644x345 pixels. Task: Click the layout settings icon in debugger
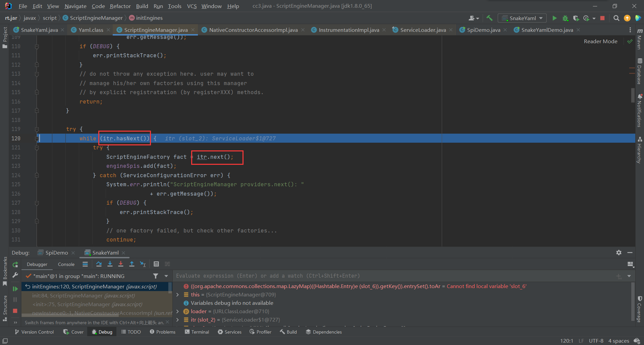click(631, 265)
